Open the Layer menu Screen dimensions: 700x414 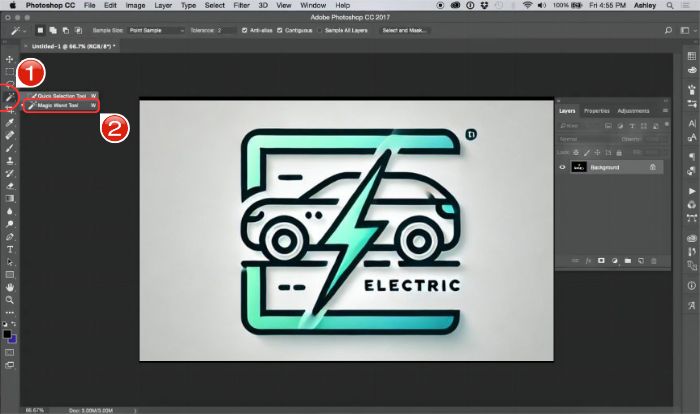[163, 5]
